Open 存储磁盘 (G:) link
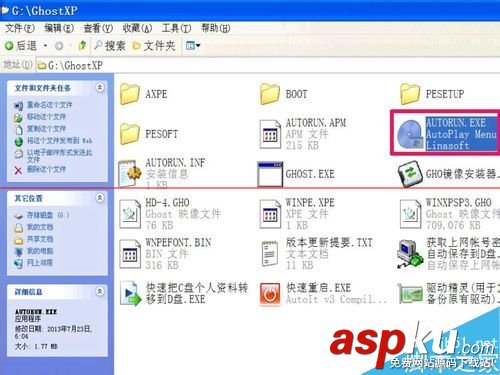500x375 pixels. click(x=48, y=215)
